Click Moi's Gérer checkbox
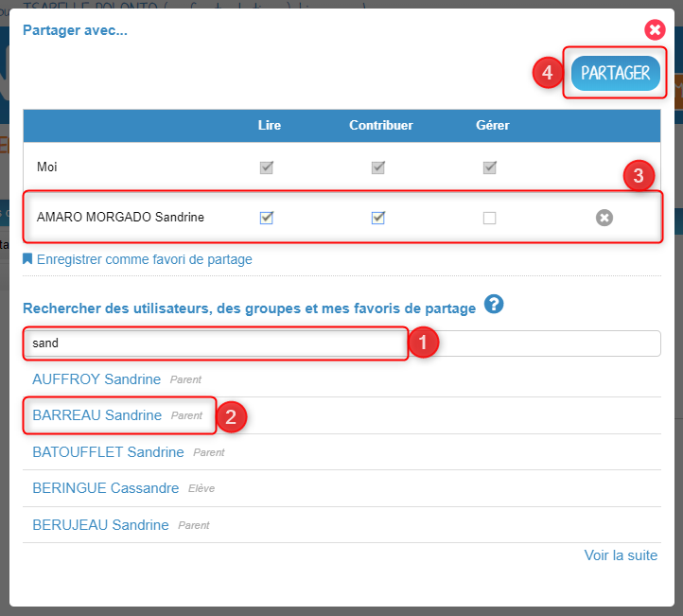This screenshot has height=616, width=683. [x=490, y=167]
